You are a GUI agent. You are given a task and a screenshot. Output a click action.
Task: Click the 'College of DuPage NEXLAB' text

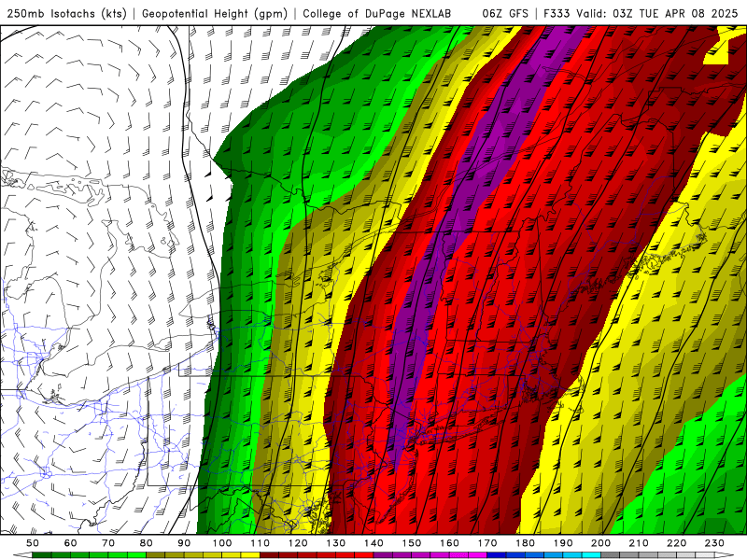pyautogui.click(x=377, y=14)
